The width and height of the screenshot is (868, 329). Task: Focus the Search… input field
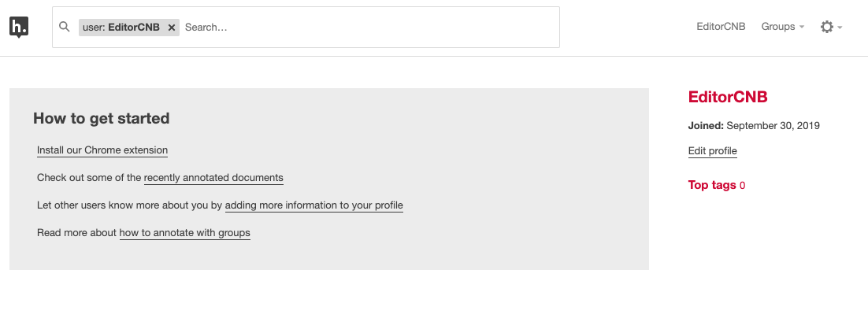coord(369,27)
